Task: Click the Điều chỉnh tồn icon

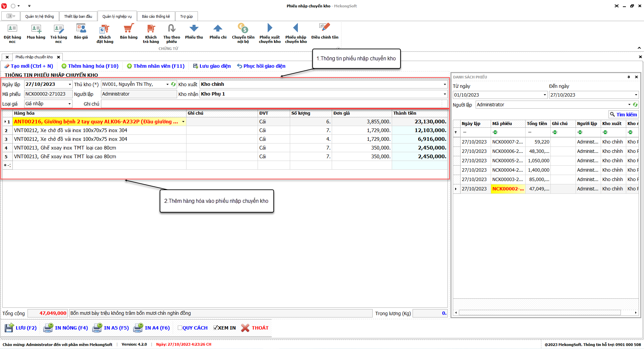Action: point(325,32)
